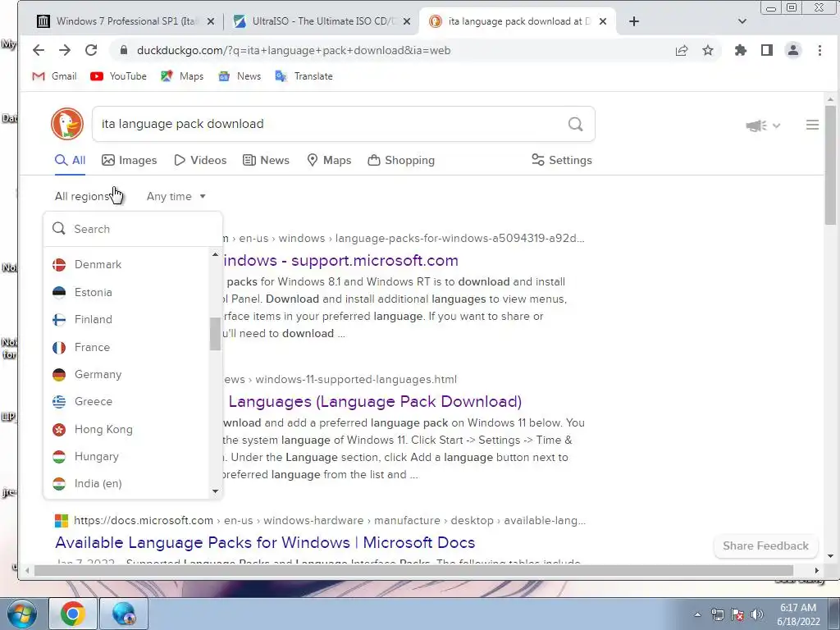Click the globe disc app in taskbar

pos(125,614)
